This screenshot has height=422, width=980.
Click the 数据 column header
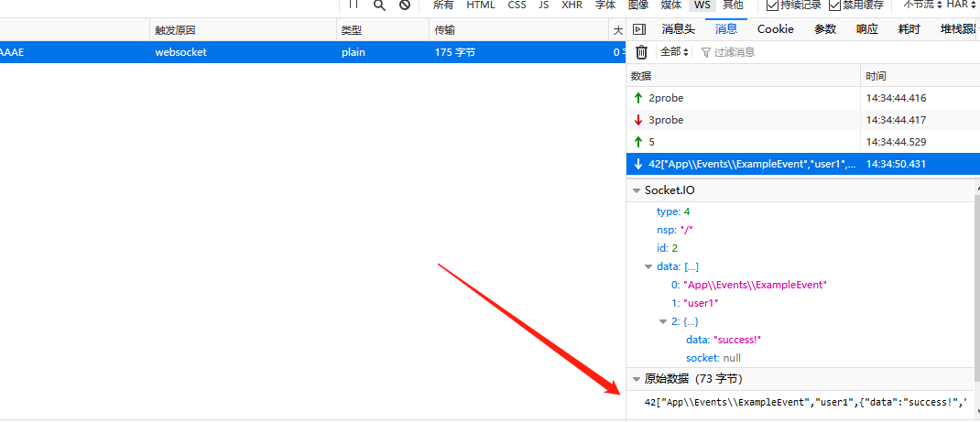pyautogui.click(x=743, y=76)
